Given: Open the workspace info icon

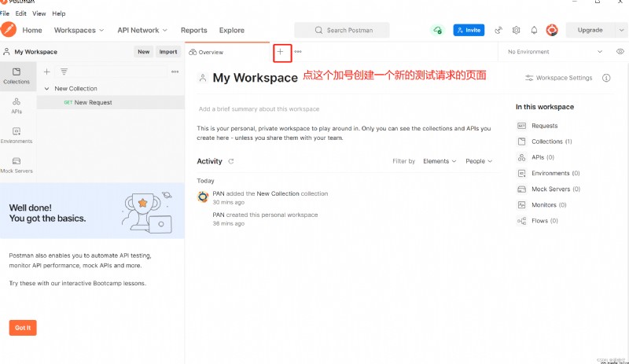Looking at the screenshot, I should (606, 78).
